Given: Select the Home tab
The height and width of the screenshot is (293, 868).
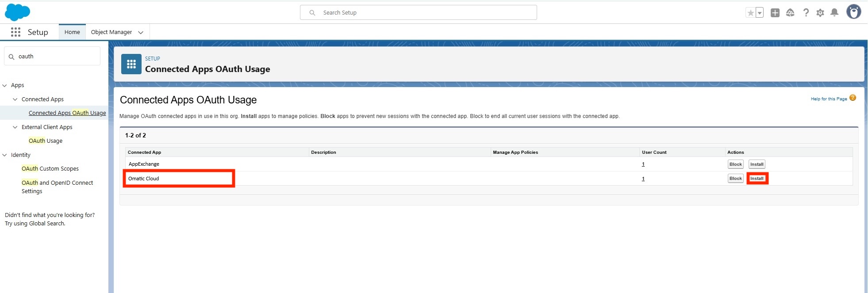Looking at the screenshot, I should [x=72, y=32].
